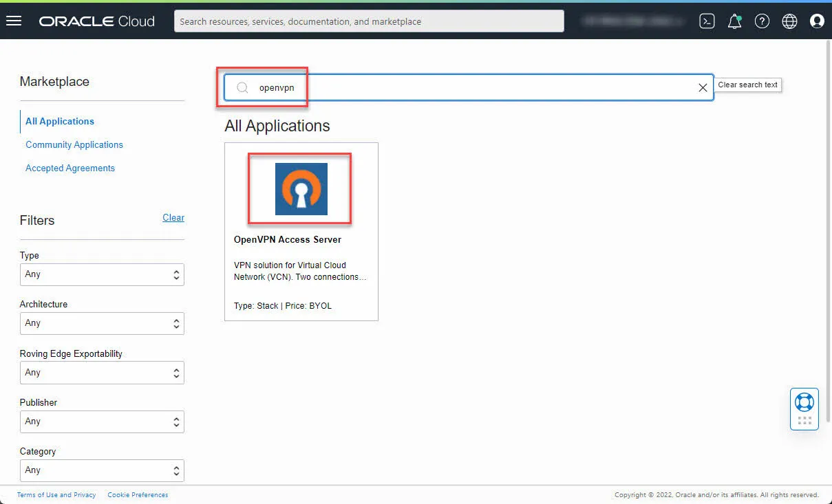Open Terms of Use and Privacy

click(56, 494)
